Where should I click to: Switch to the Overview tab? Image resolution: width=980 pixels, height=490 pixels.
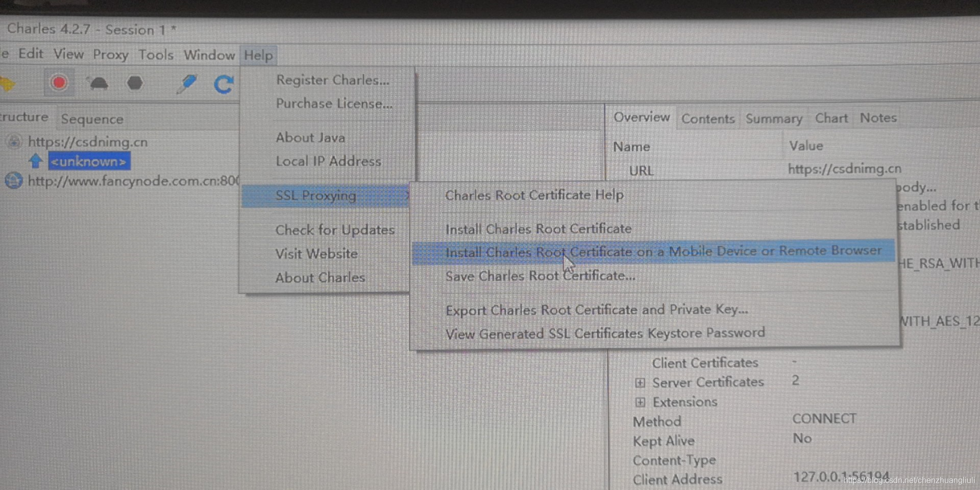pos(641,117)
